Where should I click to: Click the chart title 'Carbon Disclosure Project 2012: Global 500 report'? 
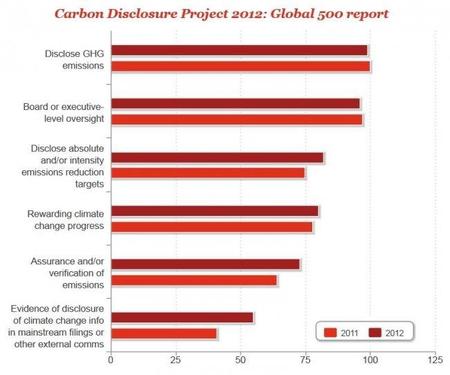coord(222,14)
